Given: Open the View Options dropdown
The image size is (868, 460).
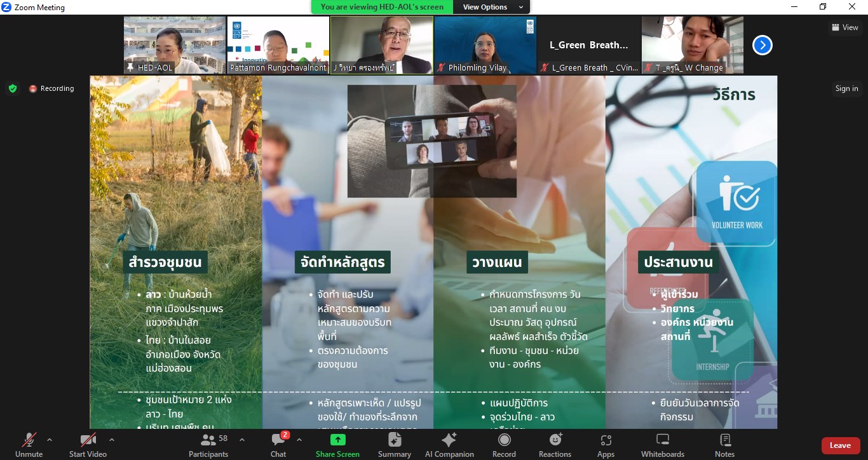Looking at the screenshot, I should (493, 7).
